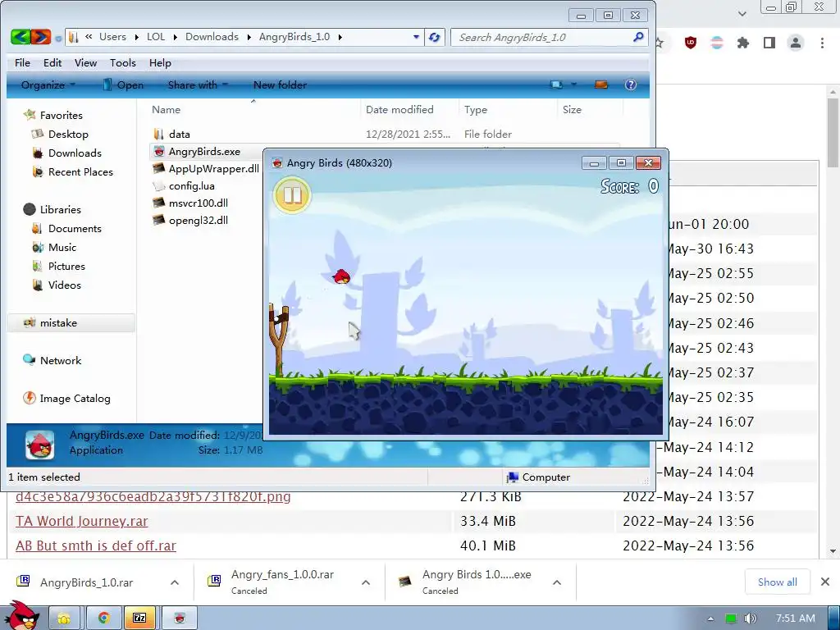The width and height of the screenshot is (840, 630).
Task: Open the Chrome extensions puzzle icon
Action: pyautogui.click(x=743, y=43)
